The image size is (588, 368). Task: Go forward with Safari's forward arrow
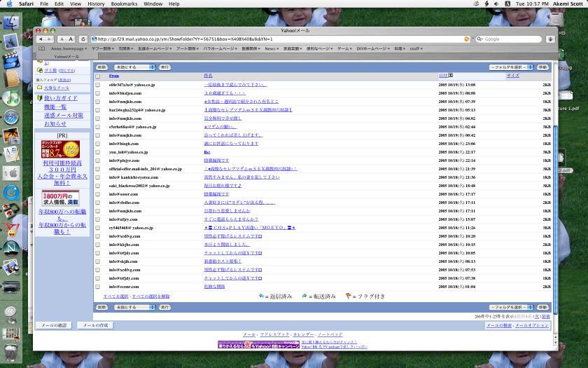50,39
